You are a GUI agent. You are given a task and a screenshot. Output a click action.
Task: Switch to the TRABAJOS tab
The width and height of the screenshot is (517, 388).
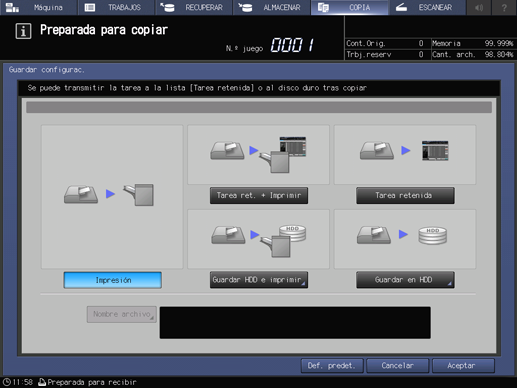coord(116,7)
